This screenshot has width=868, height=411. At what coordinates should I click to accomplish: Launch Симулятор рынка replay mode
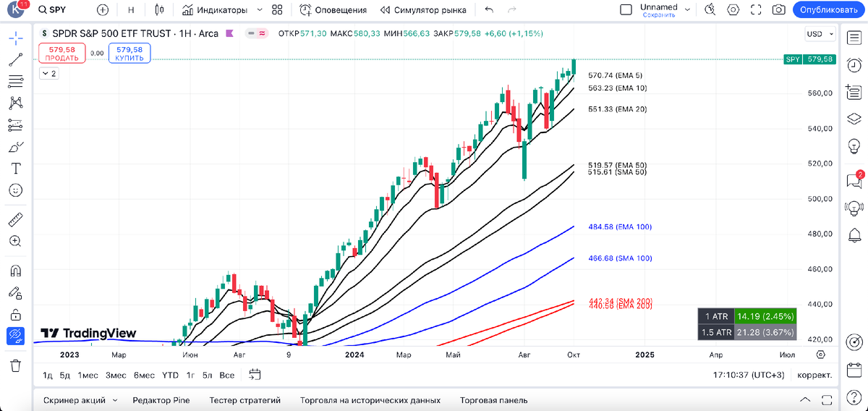tap(422, 10)
